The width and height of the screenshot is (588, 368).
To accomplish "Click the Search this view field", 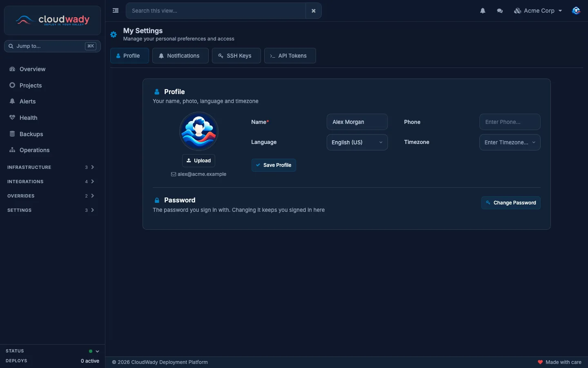I will coord(216,11).
